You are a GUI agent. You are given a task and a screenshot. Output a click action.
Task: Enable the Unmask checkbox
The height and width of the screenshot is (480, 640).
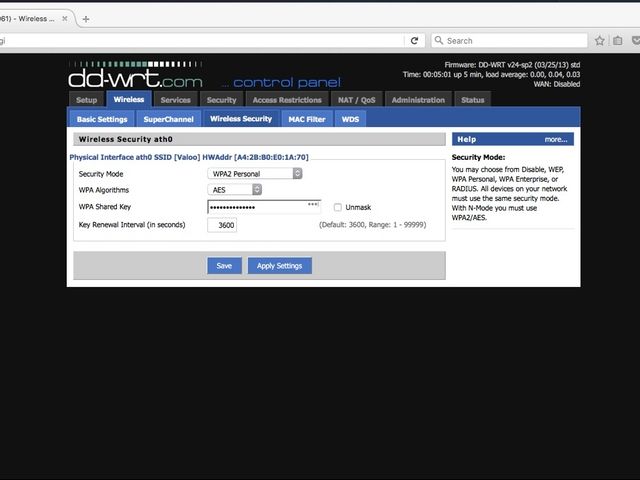[338, 207]
